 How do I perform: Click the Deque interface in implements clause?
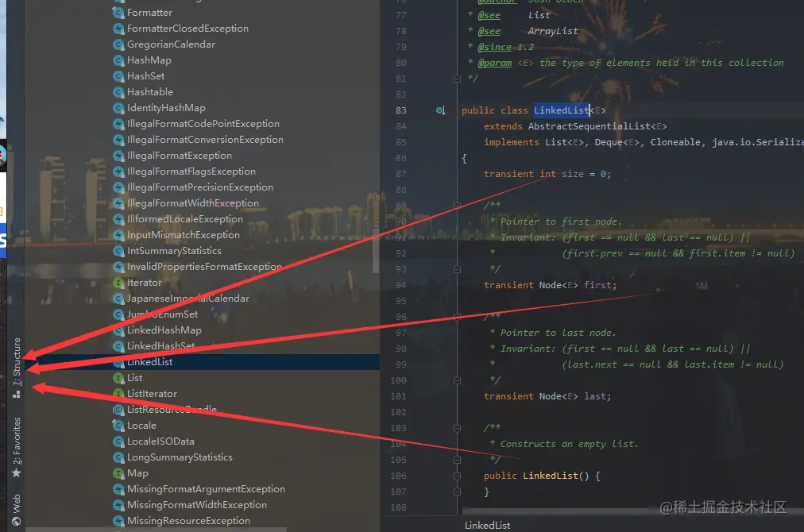tap(609, 142)
